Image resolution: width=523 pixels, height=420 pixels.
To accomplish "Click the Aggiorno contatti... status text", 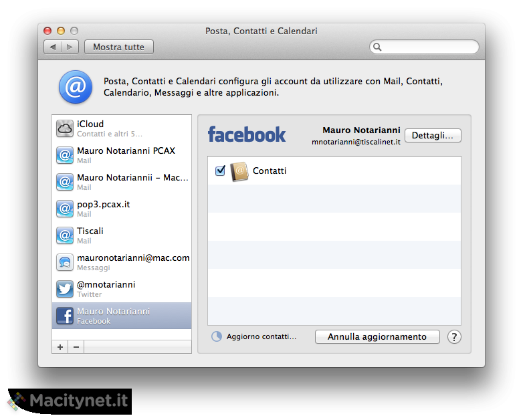I will 261,336.
